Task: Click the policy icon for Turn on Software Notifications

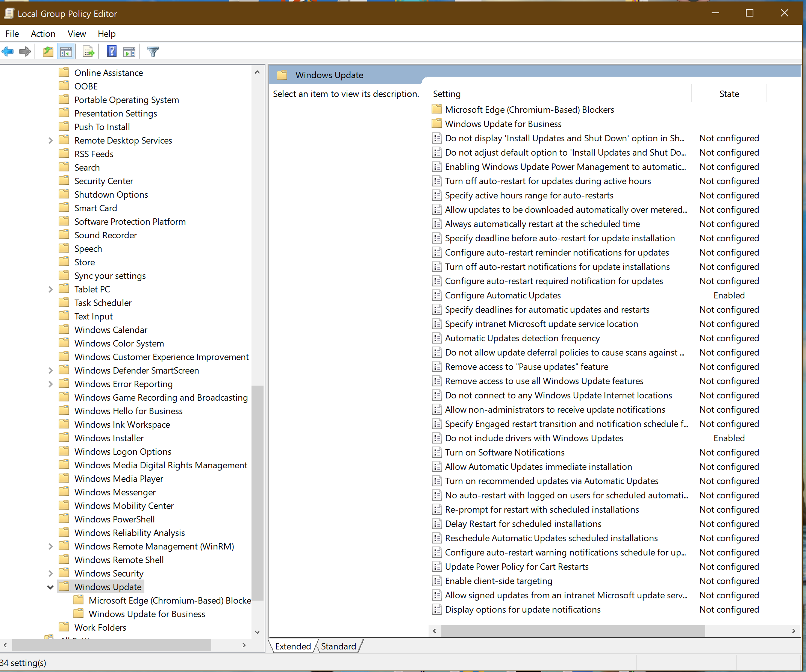Action: point(437,453)
